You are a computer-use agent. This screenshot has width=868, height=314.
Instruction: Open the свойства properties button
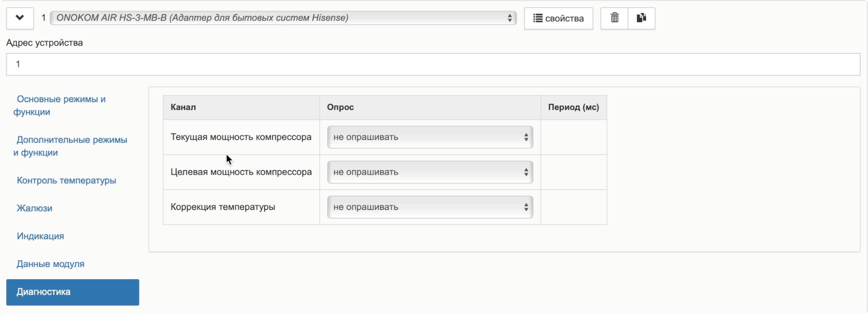pos(558,19)
